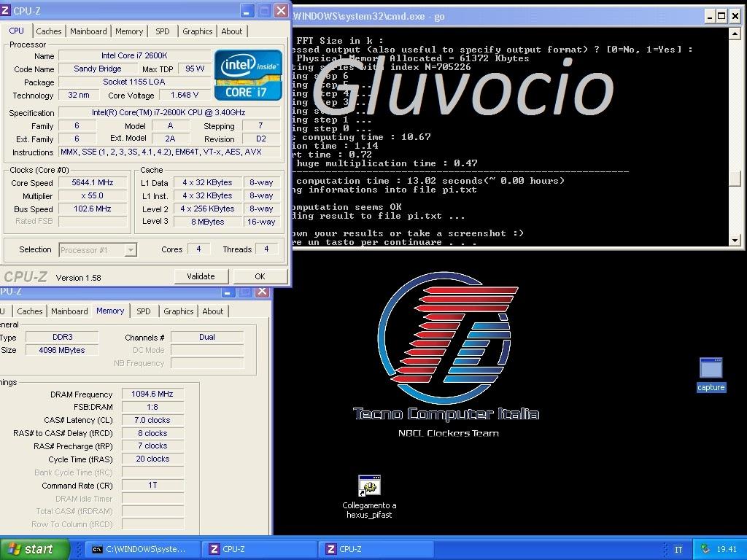Open the SPD tab in top CPU-Z
This screenshot has height=560, width=747.
pos(163,31)
